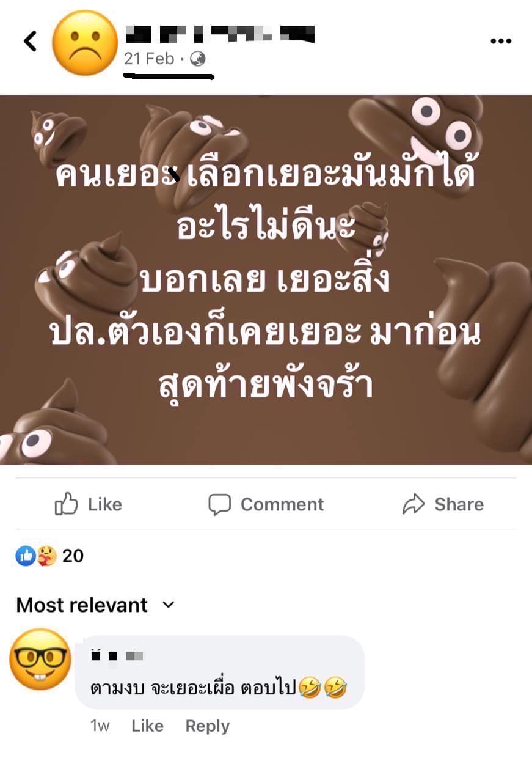Open the 21 Feb post date link
532x758 pixels.
pyautogui.click(x=149, y=59)
